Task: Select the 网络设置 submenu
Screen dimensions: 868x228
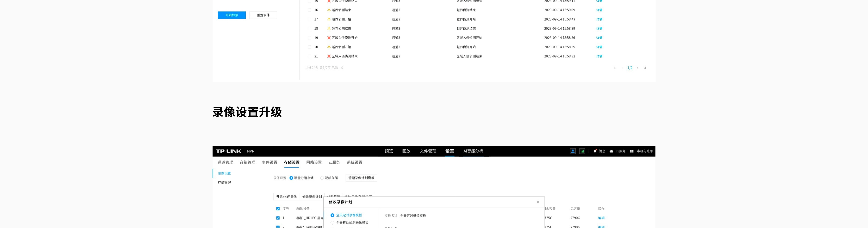Action: tap(314, 162)
